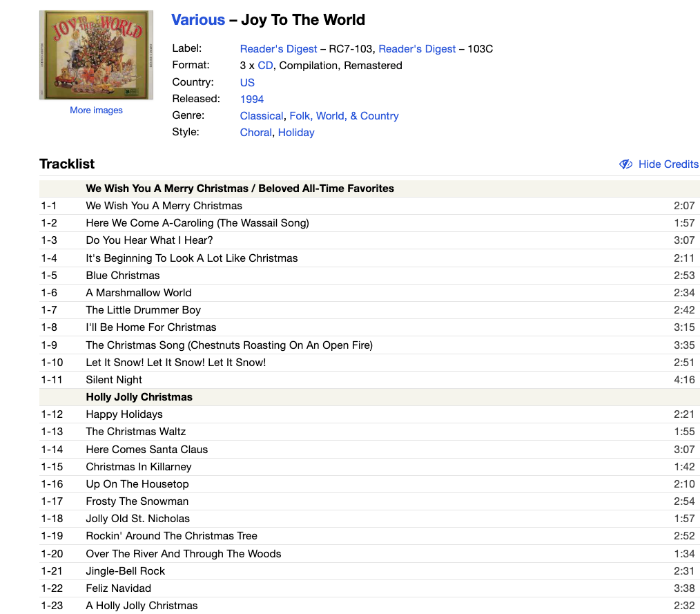Select the 'Feliz Navidad' track
The image size is (700, 614).
(118, 588)
